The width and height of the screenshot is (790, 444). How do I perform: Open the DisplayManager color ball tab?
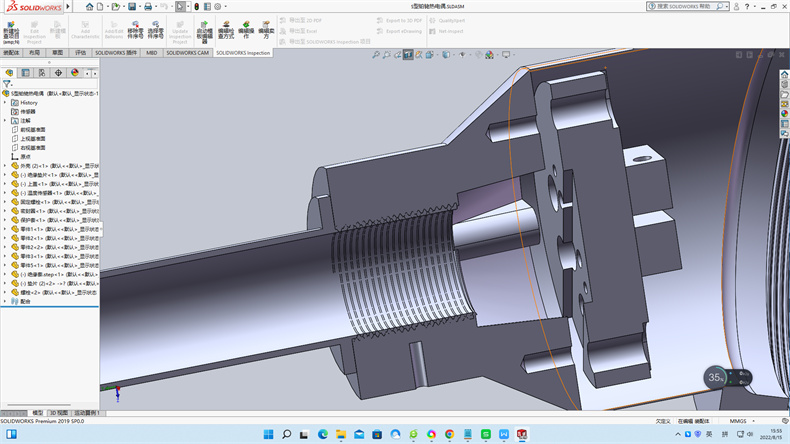(x=75, y=72)
